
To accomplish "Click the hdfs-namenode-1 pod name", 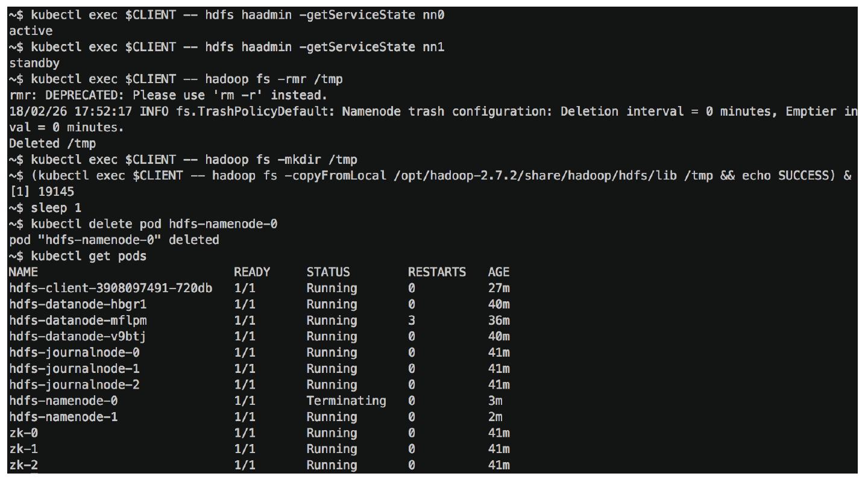I will pos(63,417).
